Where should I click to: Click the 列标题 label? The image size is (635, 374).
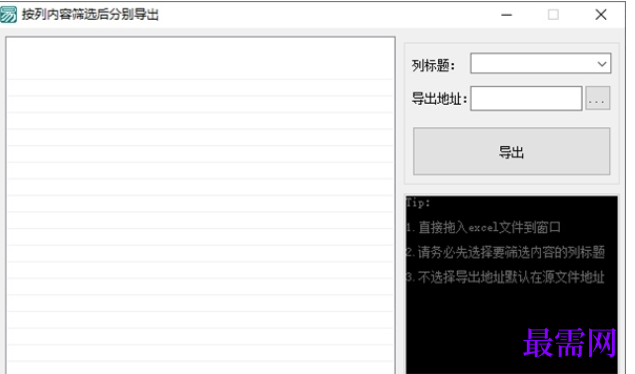[433, 65]
